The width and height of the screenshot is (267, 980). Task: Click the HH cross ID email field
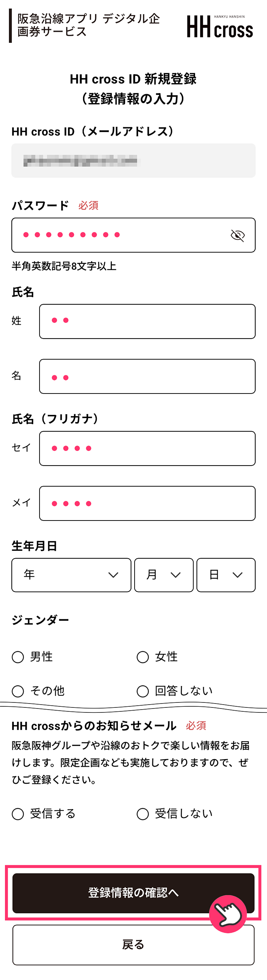(133, 161)
